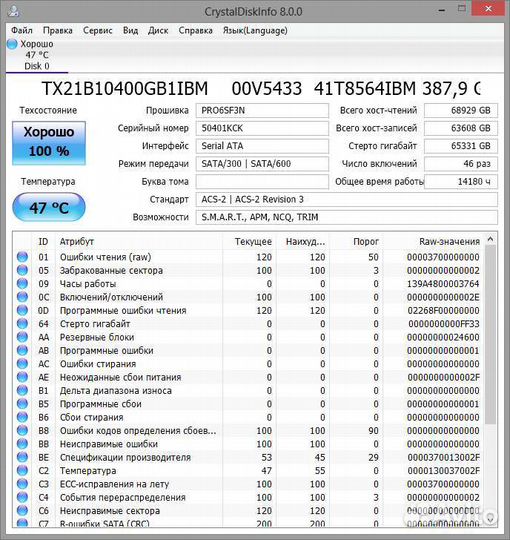Click the CrystalDiskInfo app icon in title bar
The height and width of the screenshot is (540, 510).
click(x=14, y=12)
